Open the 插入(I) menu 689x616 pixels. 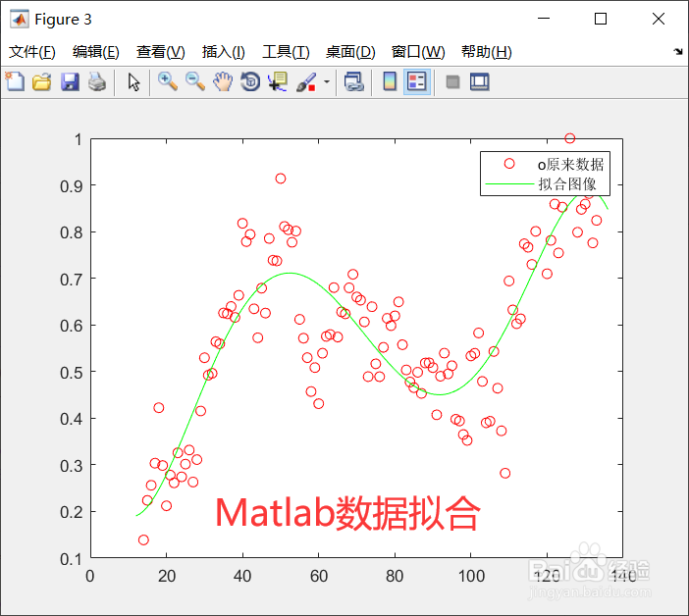point(223,52)
